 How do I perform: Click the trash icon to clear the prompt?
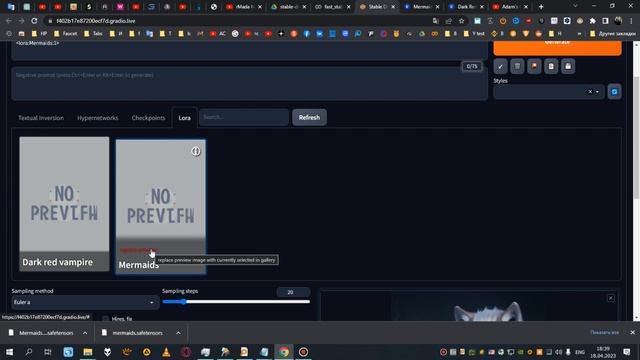(x=517, y=66)
